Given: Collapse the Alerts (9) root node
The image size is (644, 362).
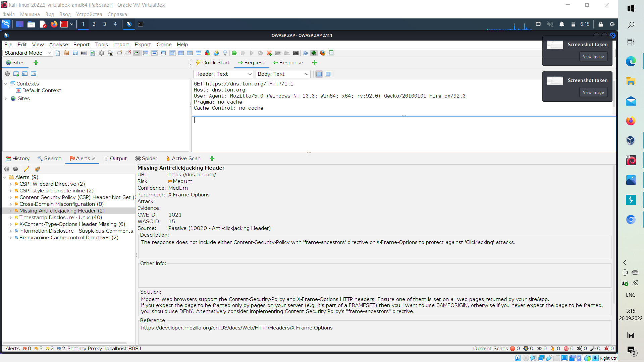Looking at the screenshot, I should [x=5, y=177].
